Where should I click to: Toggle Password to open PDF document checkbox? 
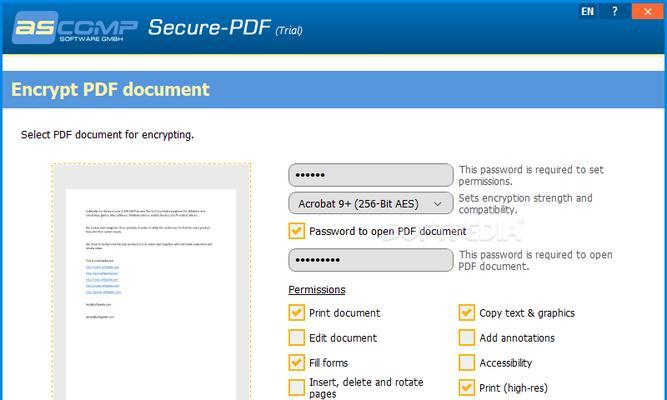point(296,231)
